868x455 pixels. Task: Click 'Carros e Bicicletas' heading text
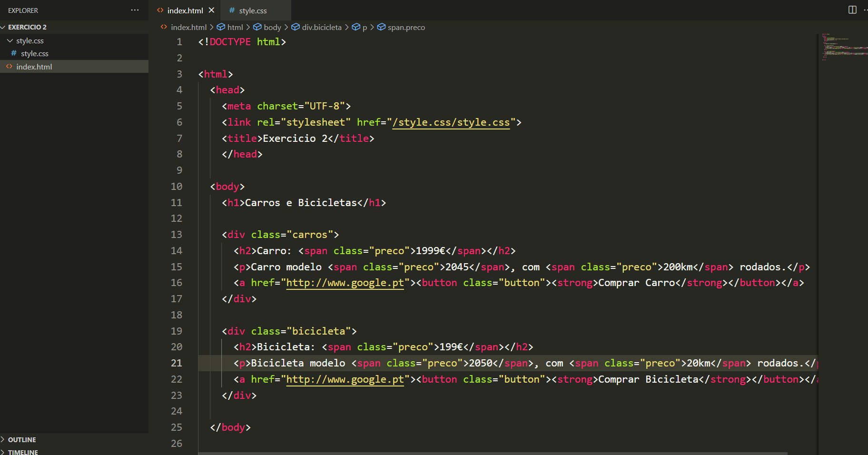301,203
